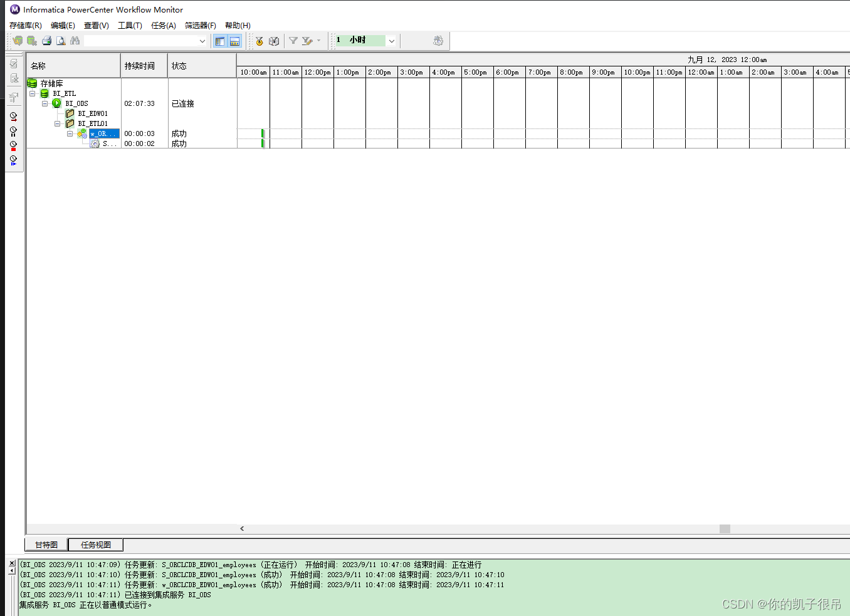The height and width of the screenshot is (616, 850).
Task: Toggle the Task view layout button
Action: pos(234,40)
